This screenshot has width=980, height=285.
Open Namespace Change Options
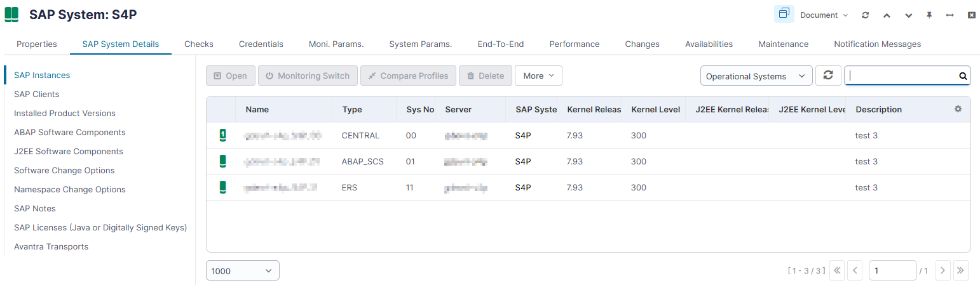click(70, 189)
